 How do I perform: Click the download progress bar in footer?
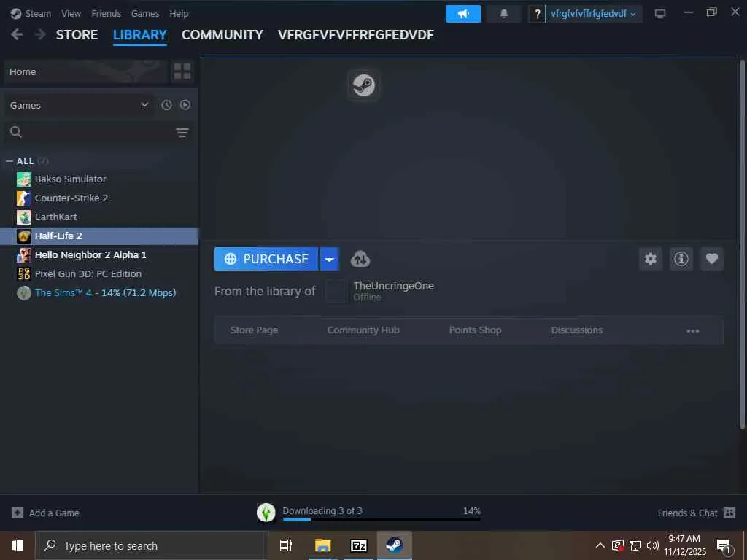[x=381, y=519]
